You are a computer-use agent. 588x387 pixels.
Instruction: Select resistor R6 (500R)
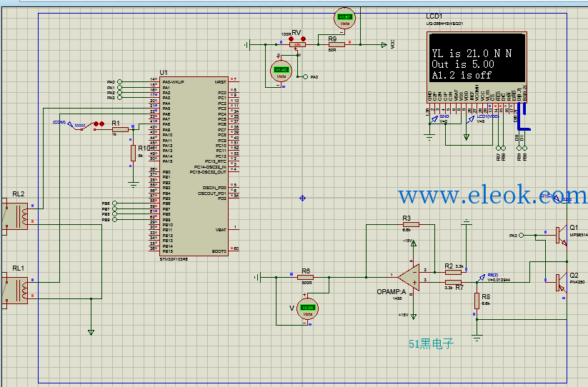[305, 277]
